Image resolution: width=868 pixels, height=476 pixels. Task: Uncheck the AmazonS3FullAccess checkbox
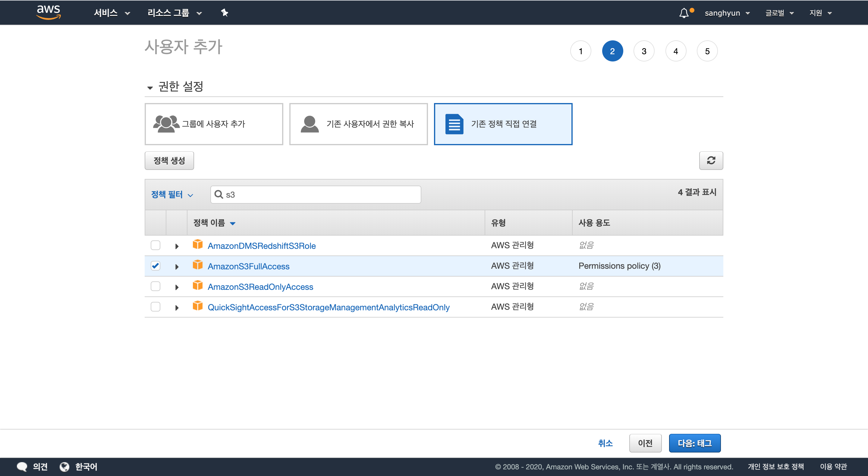pos(155,266)
